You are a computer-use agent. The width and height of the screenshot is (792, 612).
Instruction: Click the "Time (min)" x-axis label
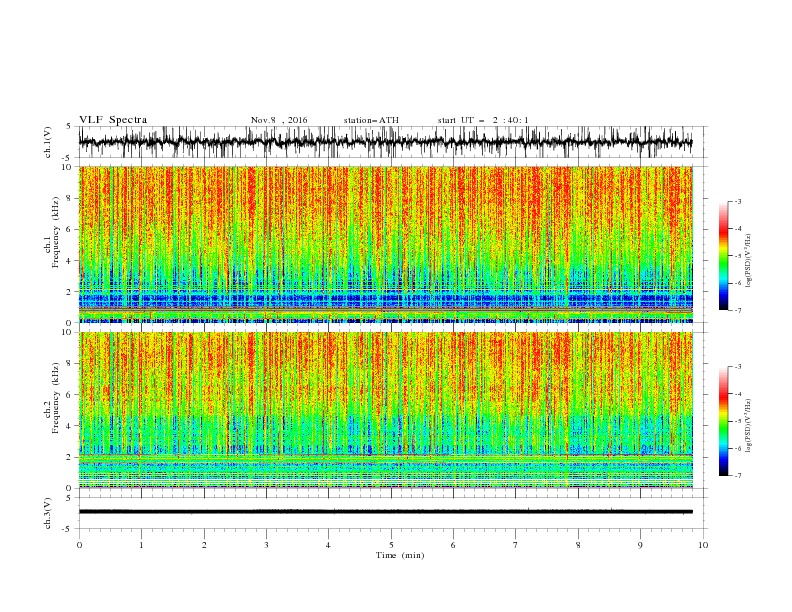[400, 555]
